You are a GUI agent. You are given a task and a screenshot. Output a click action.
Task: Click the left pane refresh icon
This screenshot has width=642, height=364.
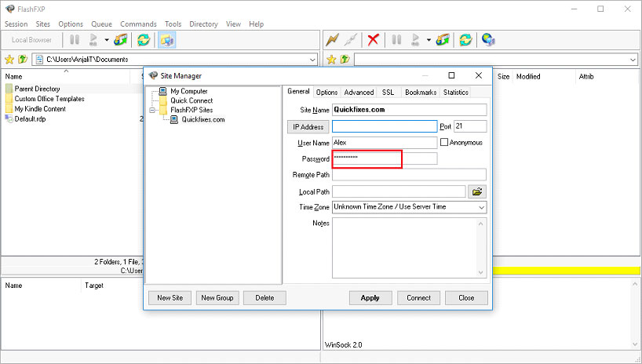coord(144,40)
